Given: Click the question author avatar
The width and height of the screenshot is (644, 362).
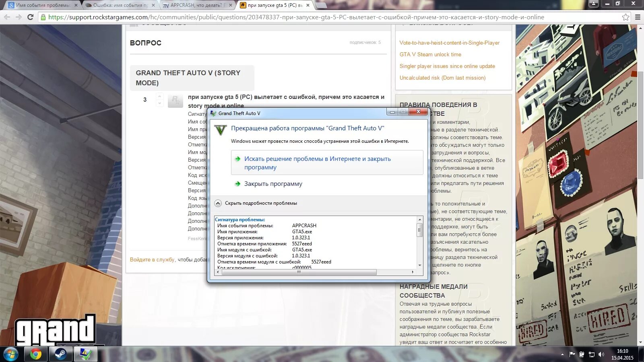Looking at the screenshot, I should click(x=175, y=100).
